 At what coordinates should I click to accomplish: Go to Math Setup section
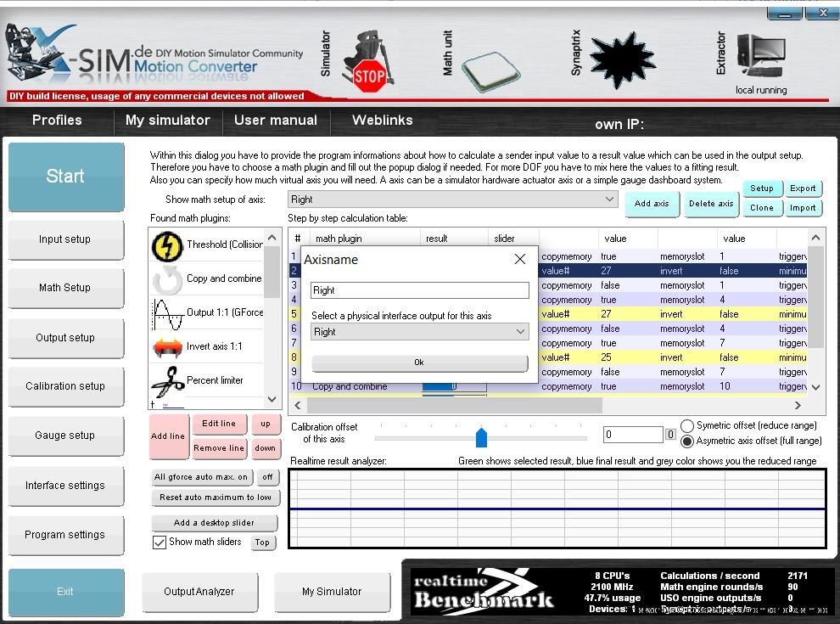[65, 288]
